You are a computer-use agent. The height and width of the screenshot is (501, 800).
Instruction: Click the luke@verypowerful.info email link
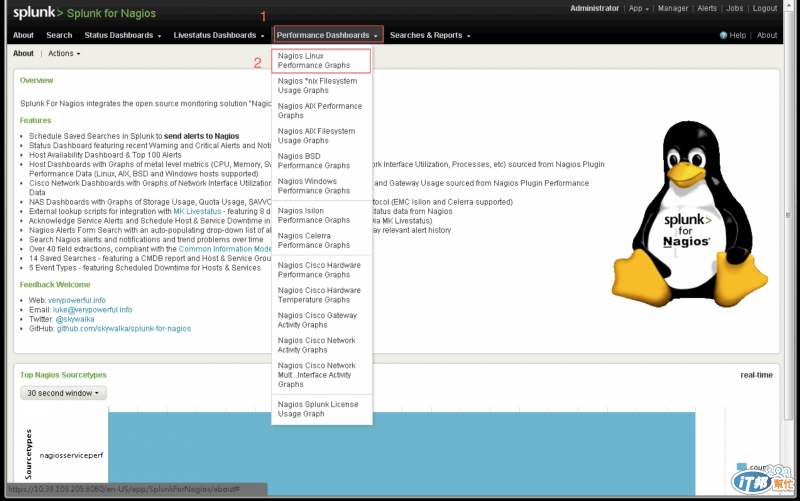point(92,310)
